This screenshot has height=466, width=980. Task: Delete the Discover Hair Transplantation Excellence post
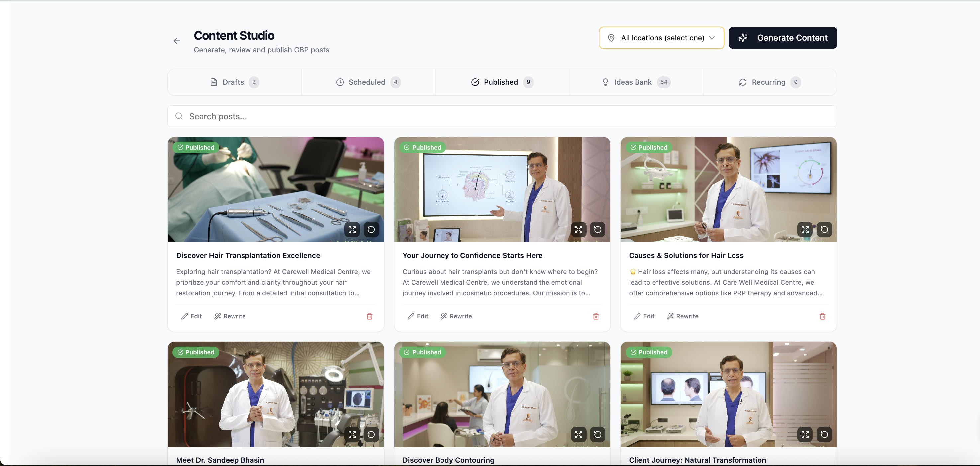tap(369, 316)
